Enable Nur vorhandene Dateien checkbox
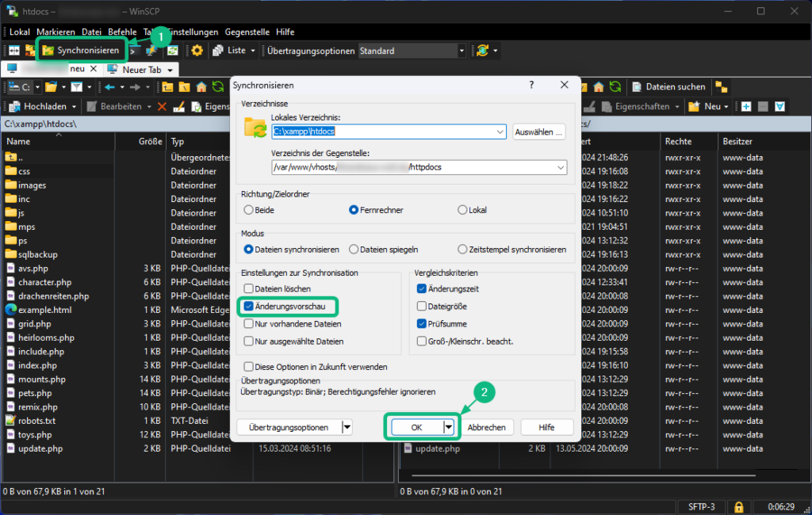This screenshot has width=812, height=515. 248,324
